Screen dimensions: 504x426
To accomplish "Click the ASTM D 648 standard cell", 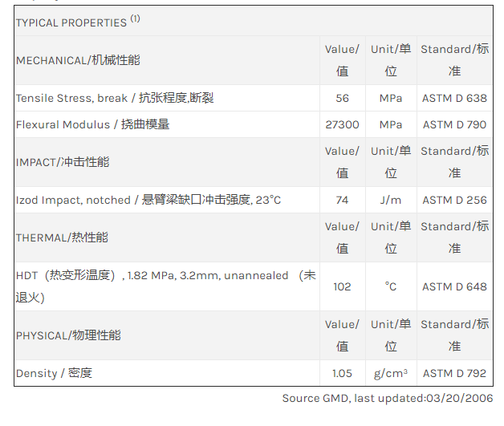I will [454, 286].
